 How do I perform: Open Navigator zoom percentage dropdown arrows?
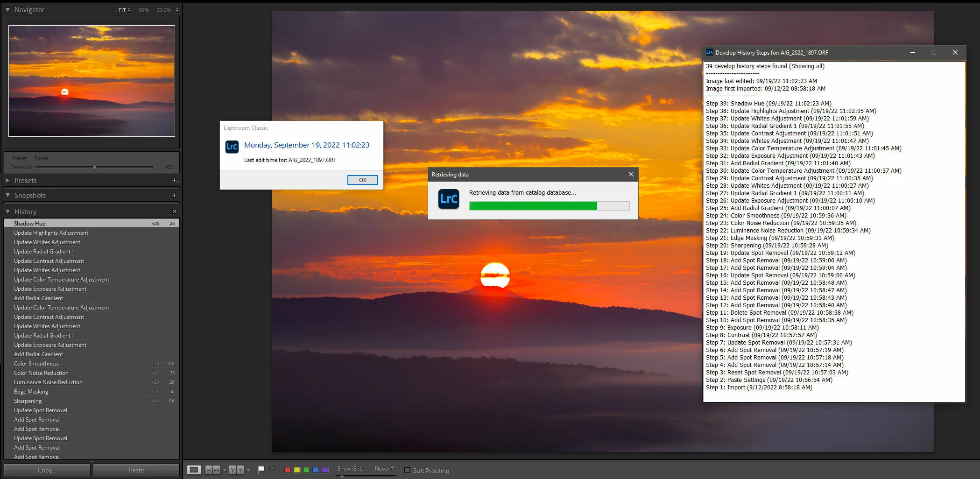(177, 10)
